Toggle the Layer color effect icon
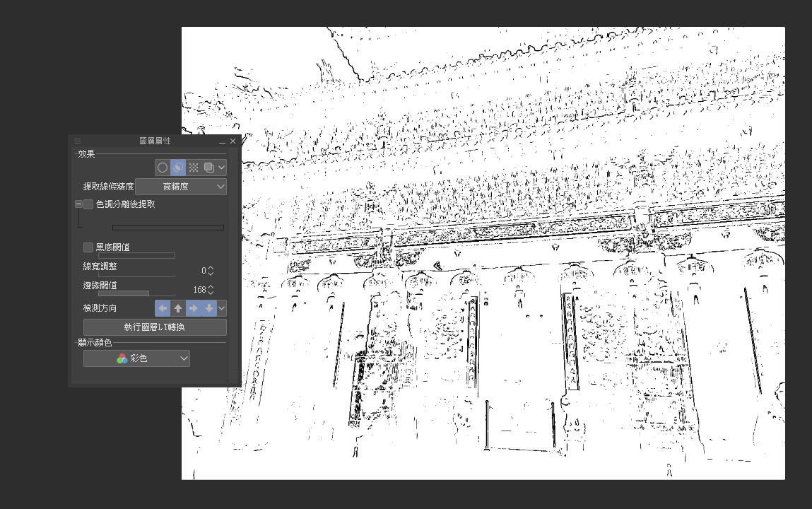This screenshot has width=812, height=509. pyautogui.click(x=209, y=168)
